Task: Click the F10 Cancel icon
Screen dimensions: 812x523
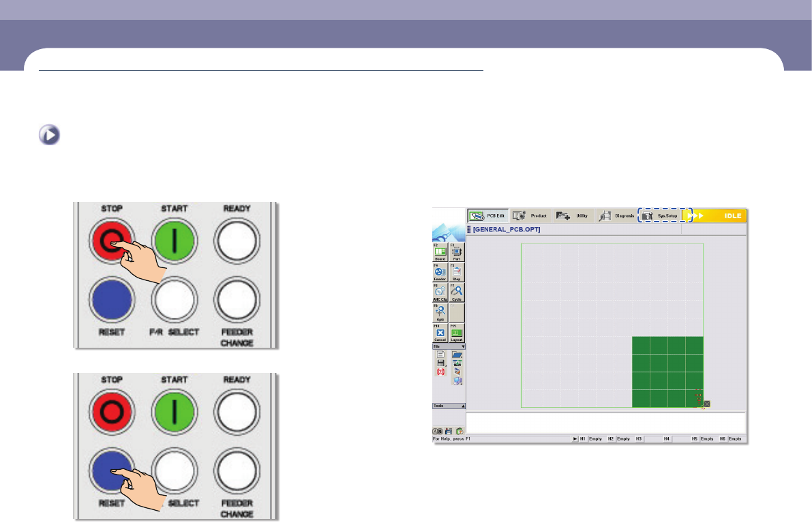Action: pos(440,333)
